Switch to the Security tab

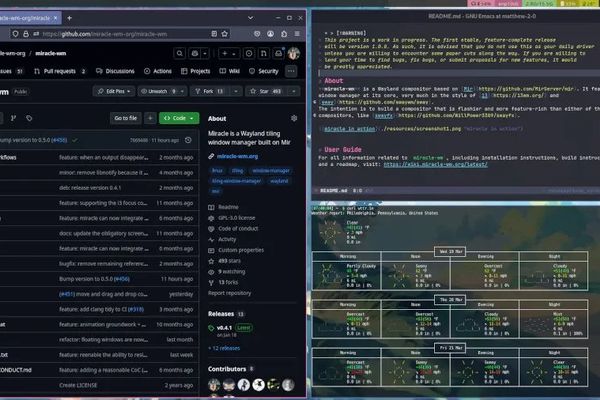[x=264, y=71]
